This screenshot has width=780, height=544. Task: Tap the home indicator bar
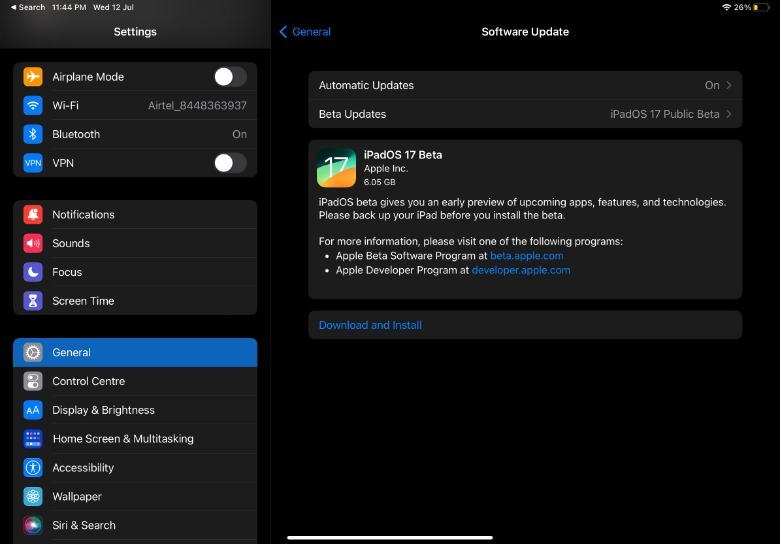click(390, 537)
